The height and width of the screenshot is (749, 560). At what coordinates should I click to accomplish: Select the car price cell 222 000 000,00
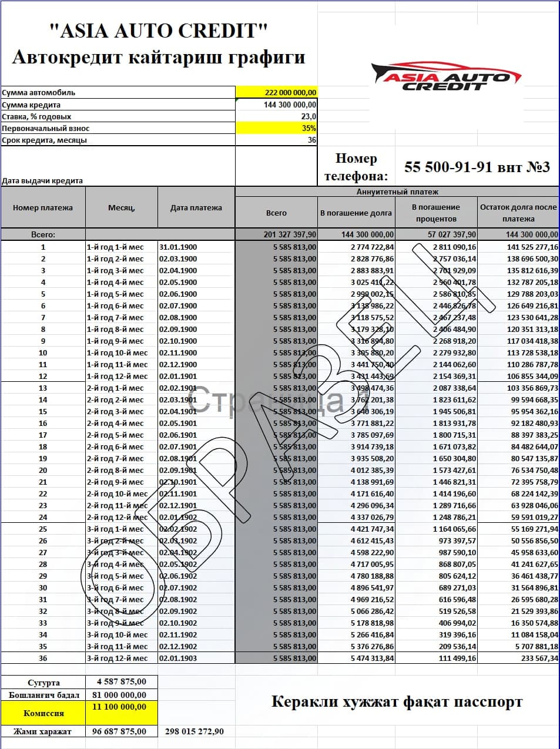[276, 92]
